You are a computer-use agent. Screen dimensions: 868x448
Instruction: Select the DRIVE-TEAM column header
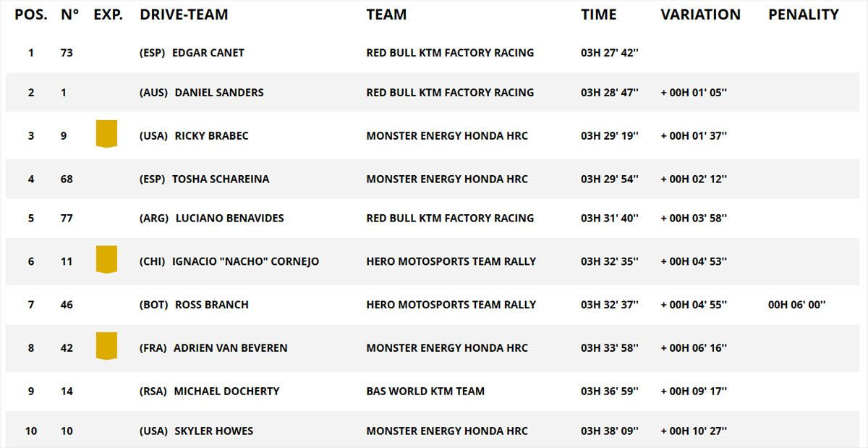(184, 14)
